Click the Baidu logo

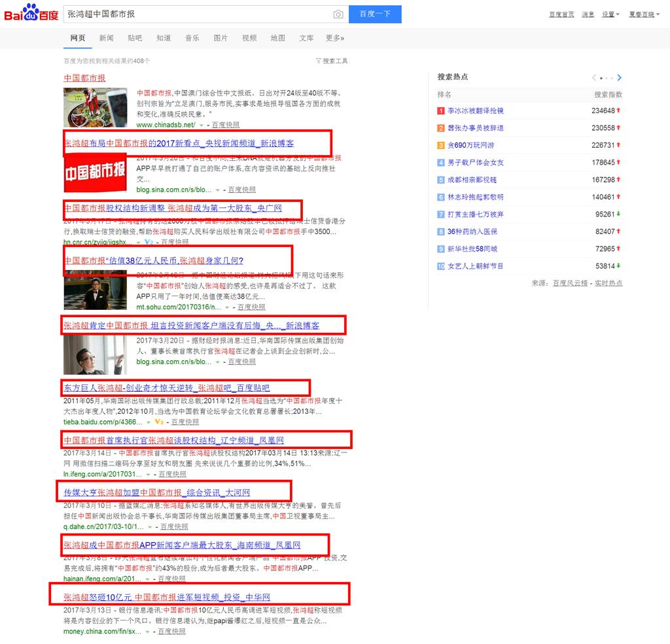point(31,14)
